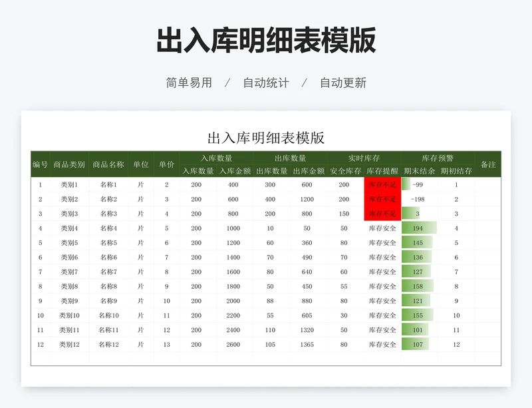Select the 期初结存 sub-header
Screen dimensions: 532x408
tap(456, 171)
